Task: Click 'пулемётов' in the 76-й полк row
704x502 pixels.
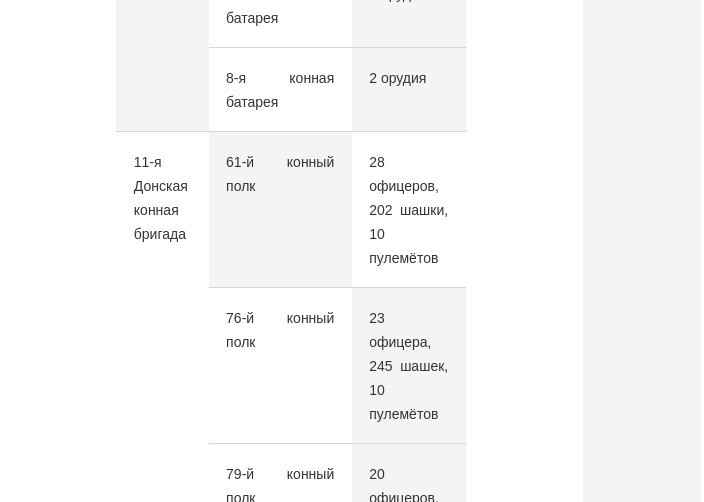Action: click(x=404, y=414)
